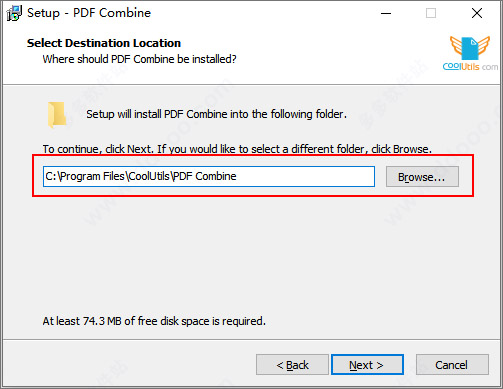Screen dimensions: 503x389
Task: Click the "Select Destination Location" heading
Action: point(104,43)
